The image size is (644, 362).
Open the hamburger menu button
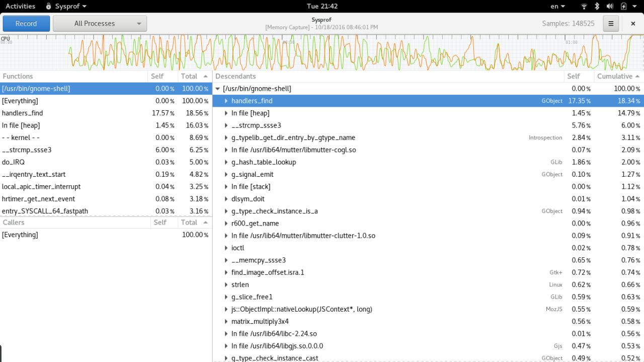pyautogui.click(x=611, y=23)
